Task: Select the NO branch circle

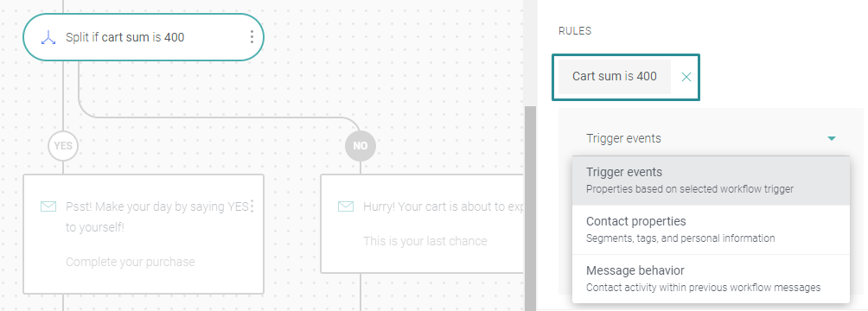Action: point(361,145)
